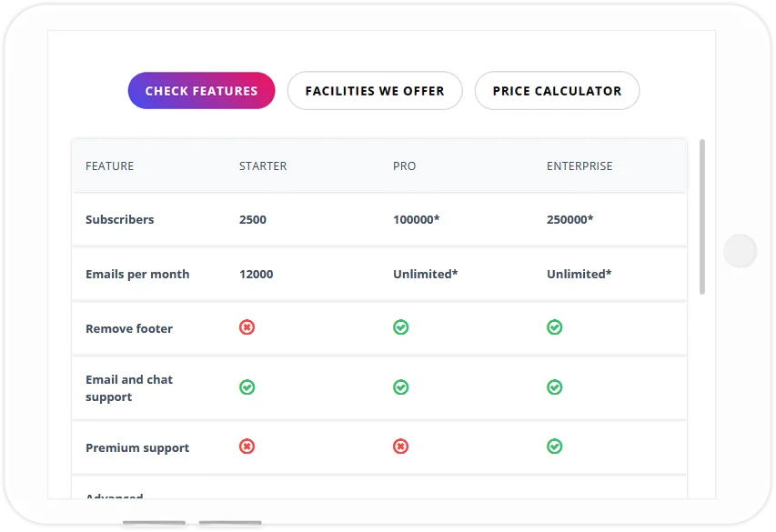Image resolution: width=776 pixels, height=532 pixels.
Task: Switch to the Facilities We Offer tab
Action: click(375, 91)
